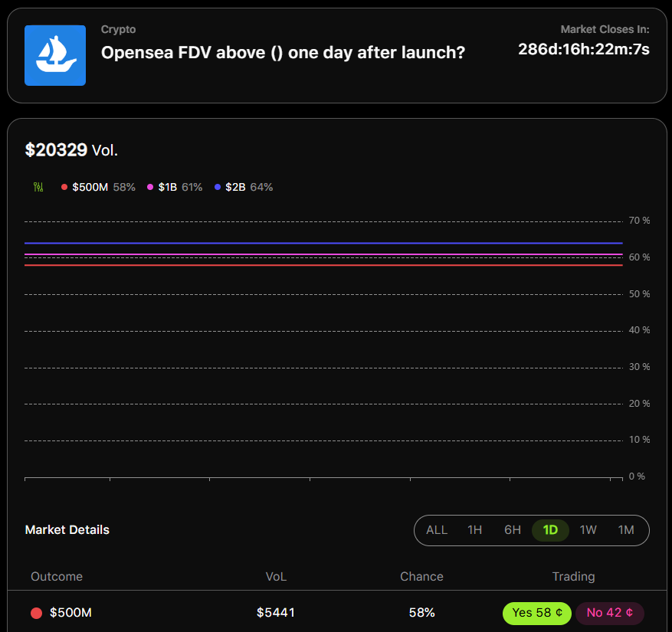Screen dimensions: 672x632
Task: Click the 'Trading' column header
Action: [573, 577]
